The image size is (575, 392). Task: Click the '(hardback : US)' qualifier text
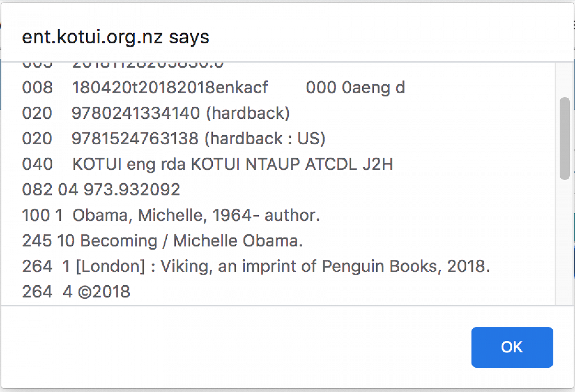tap(265, 138)
